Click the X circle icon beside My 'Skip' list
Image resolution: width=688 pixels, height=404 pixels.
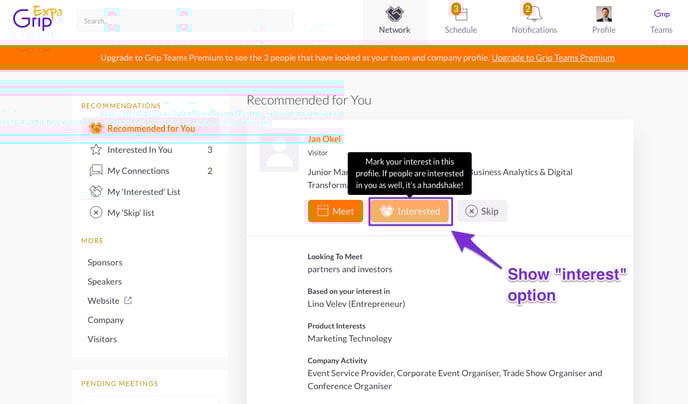click(96, 212)
